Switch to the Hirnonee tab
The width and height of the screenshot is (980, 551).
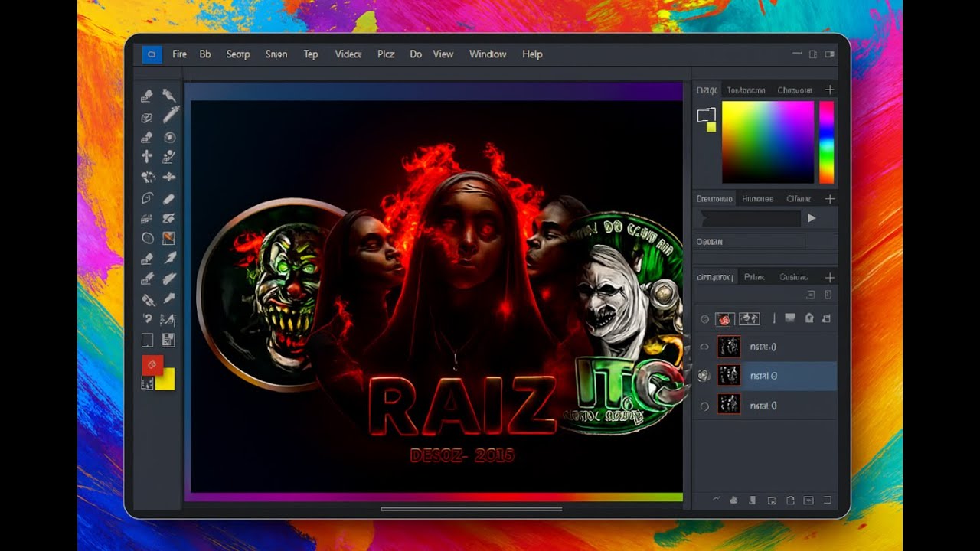757,199
